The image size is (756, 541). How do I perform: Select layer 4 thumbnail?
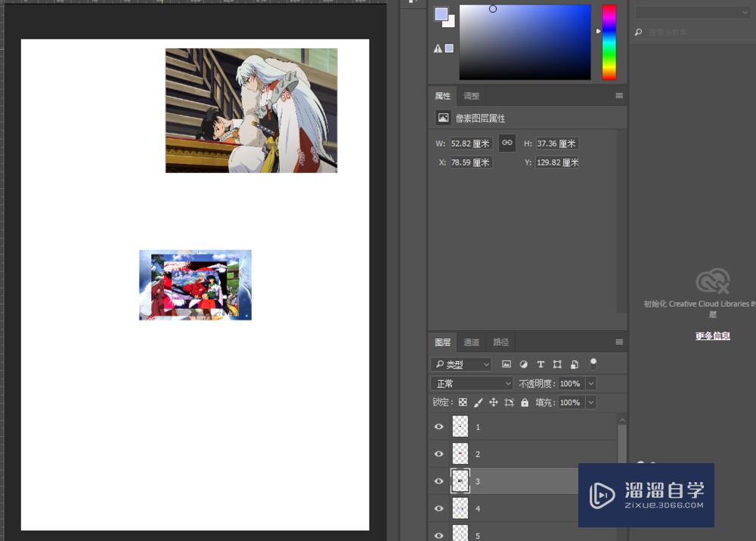(460, 509)
